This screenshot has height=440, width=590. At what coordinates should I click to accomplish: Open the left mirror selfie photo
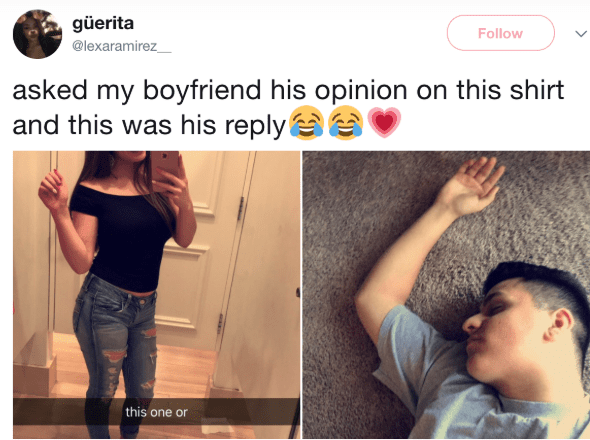(x=157, y=295)
